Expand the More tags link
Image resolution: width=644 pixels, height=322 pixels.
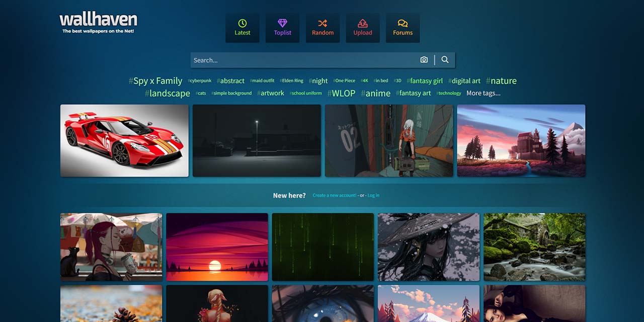click(483, 93)
